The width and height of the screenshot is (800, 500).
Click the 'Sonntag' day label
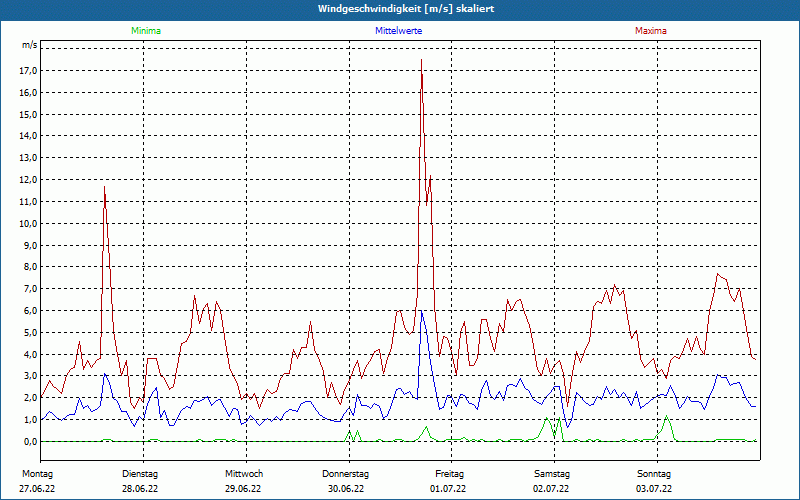click(654, 474)
